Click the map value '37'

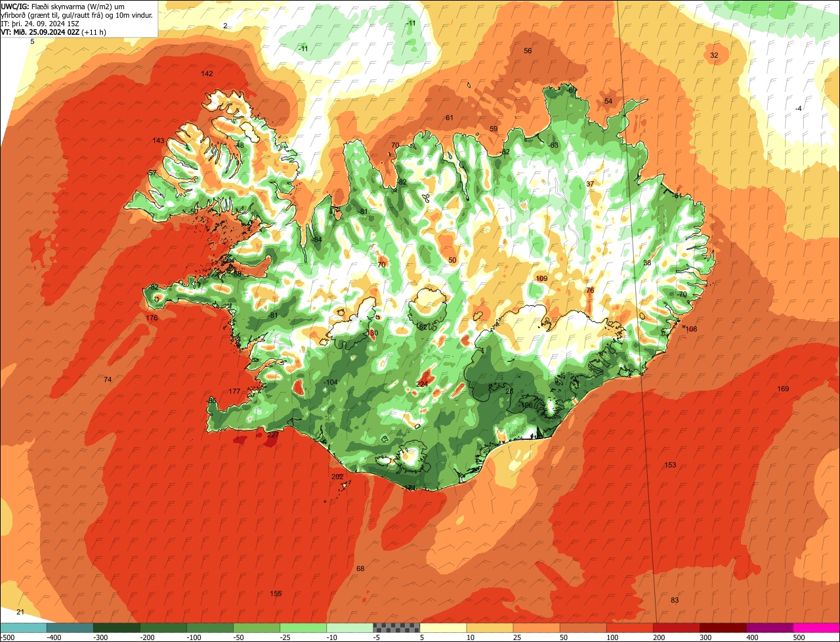point(590,184)
